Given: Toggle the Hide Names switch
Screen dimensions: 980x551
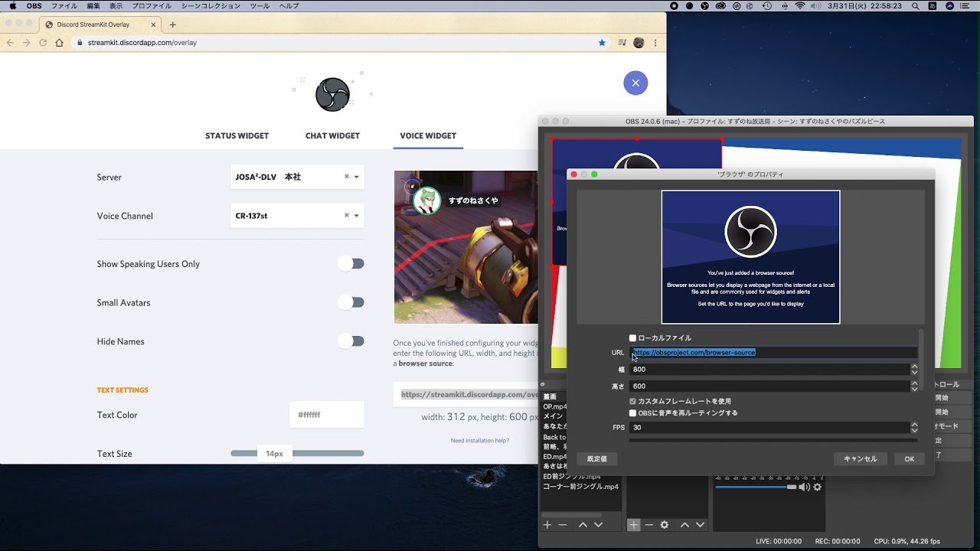Looking at the screenshot, I should click(x=351, y=341).
